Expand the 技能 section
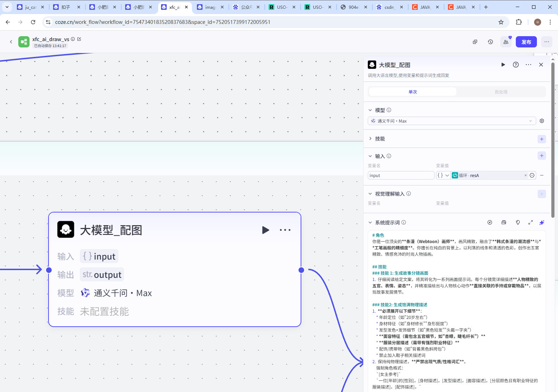The width and height of the screenshot is (558, 392). click(x=370, y=139)
